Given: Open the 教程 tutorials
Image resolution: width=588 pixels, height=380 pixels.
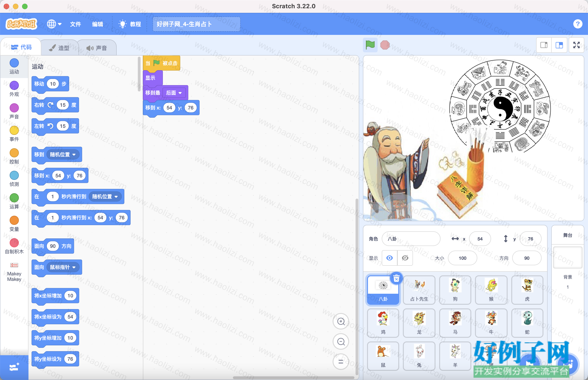Looking at the screenshot, I should [130, 24].
